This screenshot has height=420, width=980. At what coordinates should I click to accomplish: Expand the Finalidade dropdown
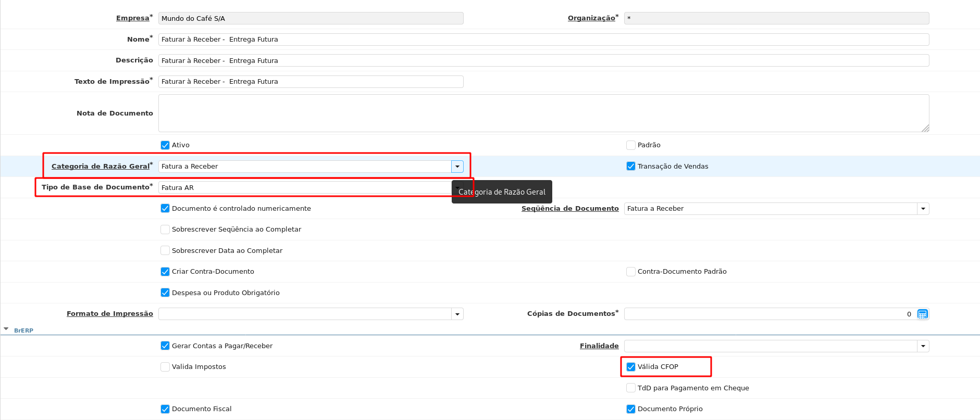tap(923, 346)
